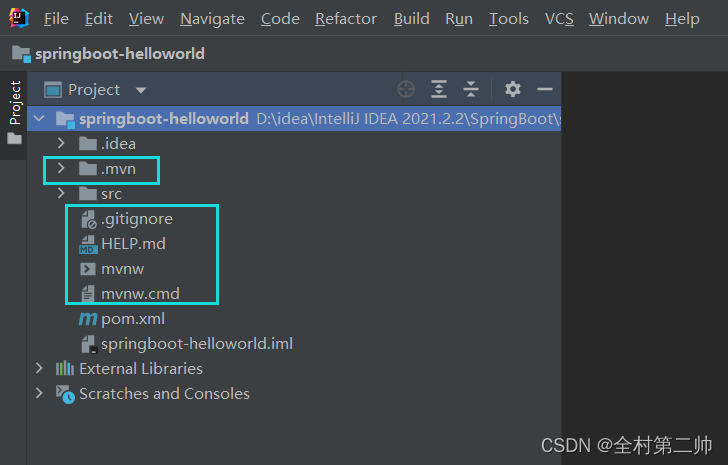Viewport: 728px width, 465px height.
Task: Click the module file icon beside springboot-helloworld.iml
Action: (88, 344)
